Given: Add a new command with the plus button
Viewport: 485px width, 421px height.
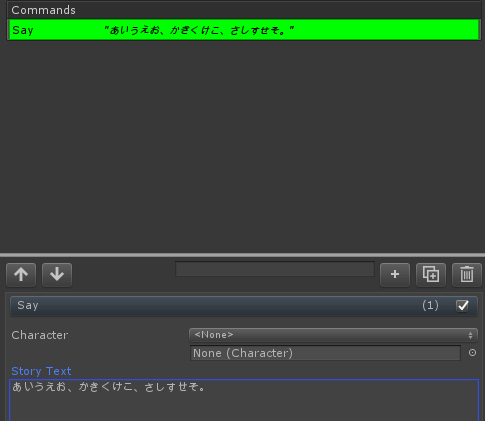Looking at the screenshot, I should [x=395, y=275].
